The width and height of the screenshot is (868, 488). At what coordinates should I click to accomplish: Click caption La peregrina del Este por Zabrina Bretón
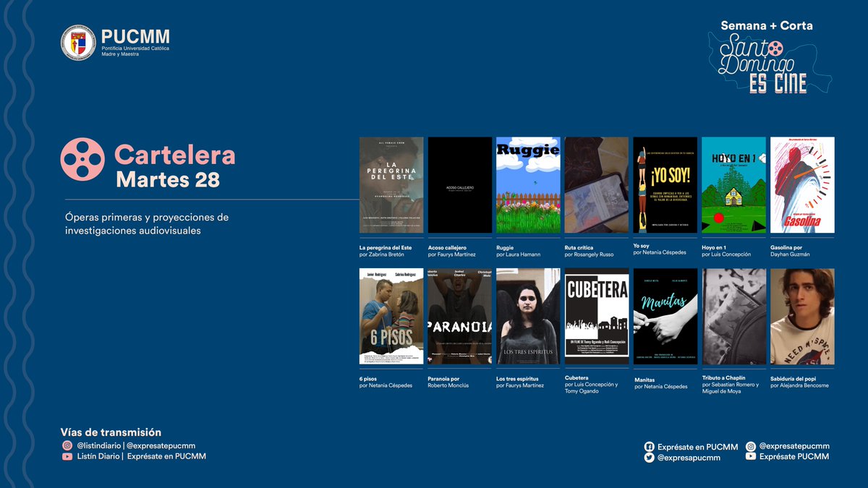pos(386,251)
